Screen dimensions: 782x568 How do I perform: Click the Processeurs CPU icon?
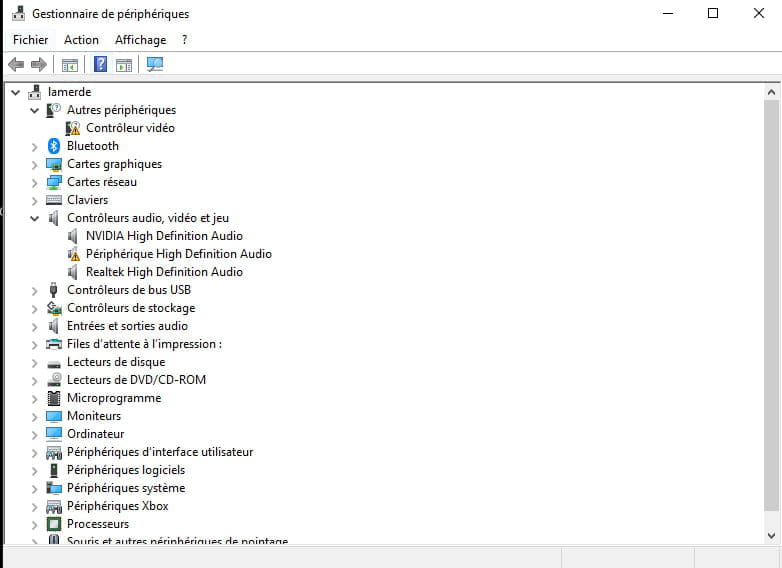(54, 524)
